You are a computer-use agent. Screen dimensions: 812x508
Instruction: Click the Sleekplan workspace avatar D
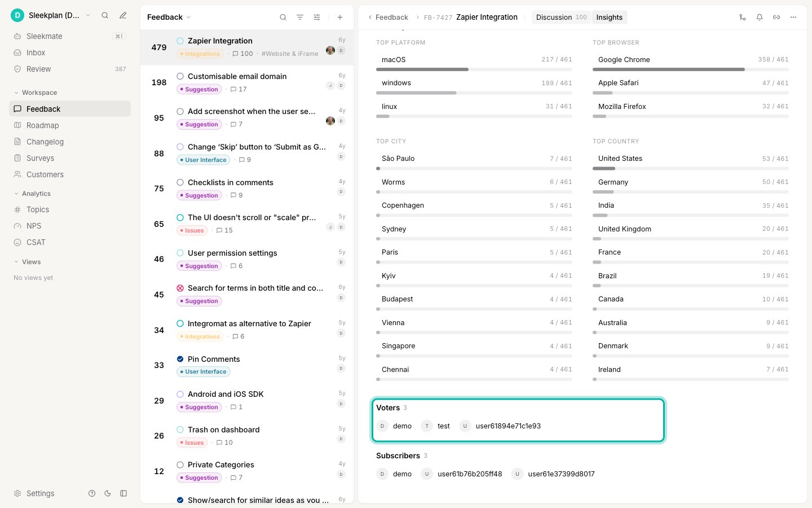(17, 15)
